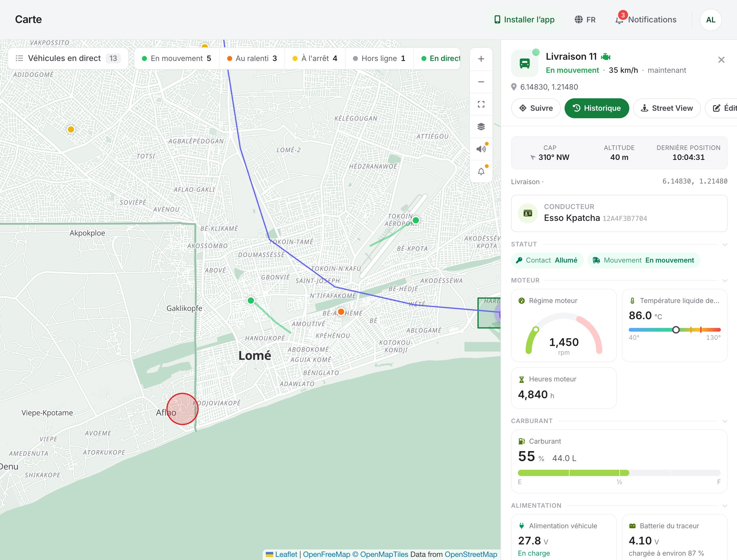Open Notifications bell
This screenshot has width=737, height=560.
(x=645, y=20)
